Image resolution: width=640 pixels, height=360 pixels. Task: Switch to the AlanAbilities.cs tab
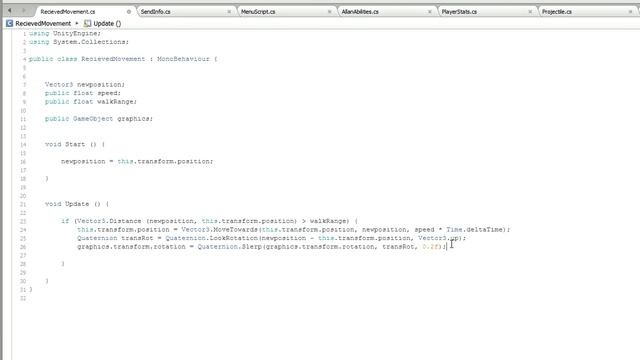360,12
